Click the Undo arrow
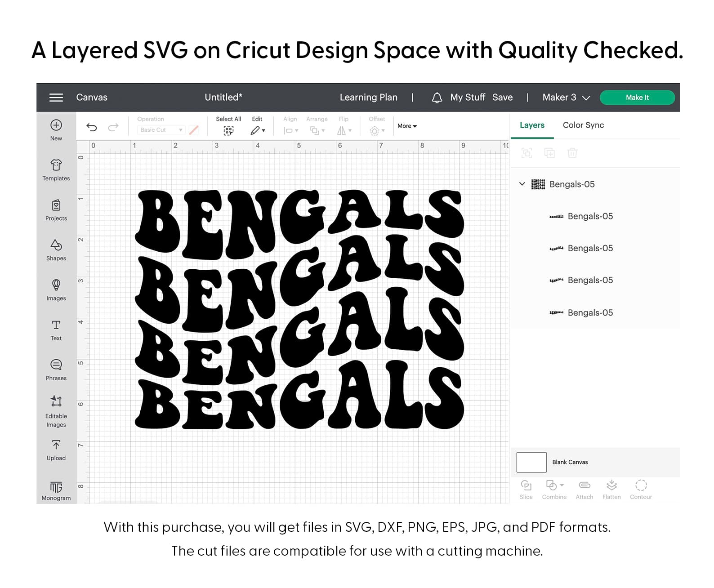Viewport: 714px width, 588px height. pos(92,127)
